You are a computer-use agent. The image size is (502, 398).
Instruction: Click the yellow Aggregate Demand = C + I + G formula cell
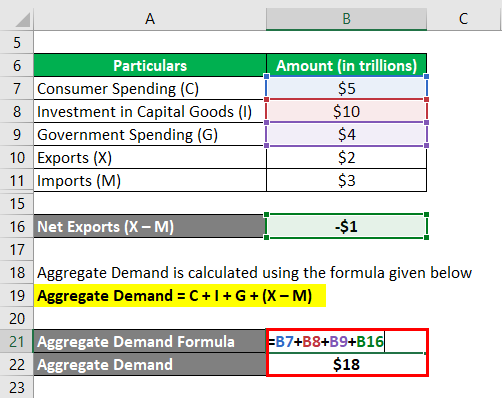tap(180, 295)
